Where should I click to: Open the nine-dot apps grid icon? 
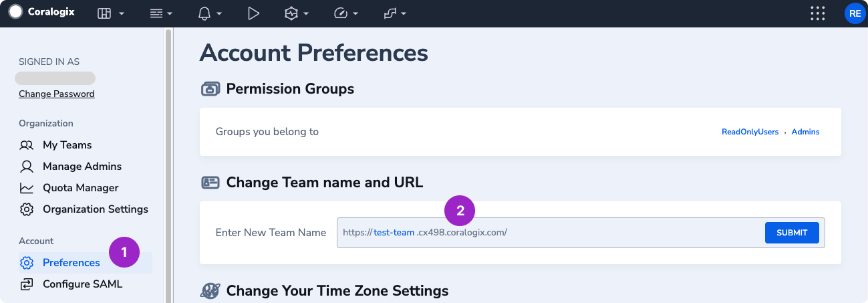tap(817, 13)
